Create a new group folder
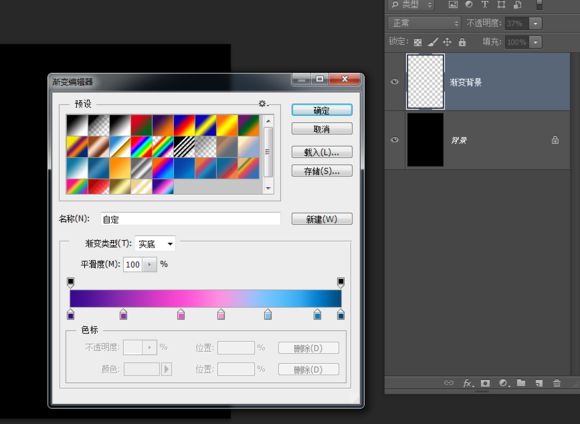580x424 pixels. [x=521, y=383]
